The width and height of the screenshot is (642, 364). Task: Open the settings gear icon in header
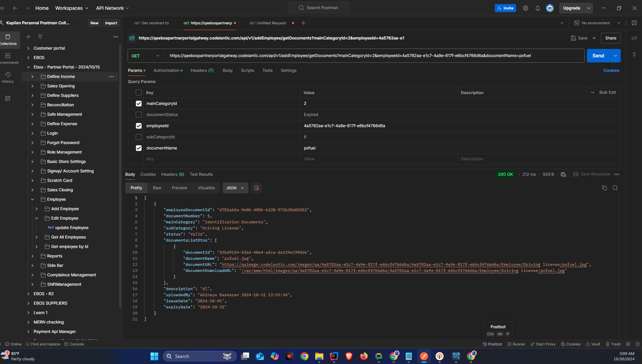pyautogui.click(x=526, y=8)
